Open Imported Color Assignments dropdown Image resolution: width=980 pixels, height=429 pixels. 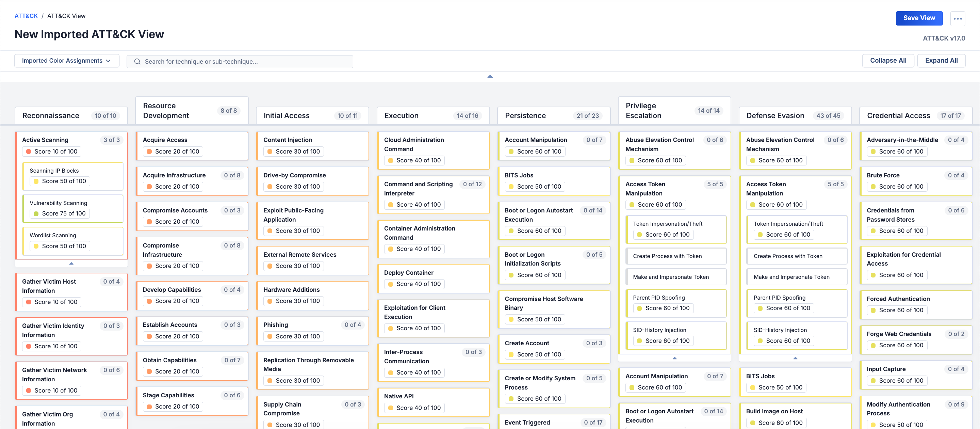click(67, 61)
